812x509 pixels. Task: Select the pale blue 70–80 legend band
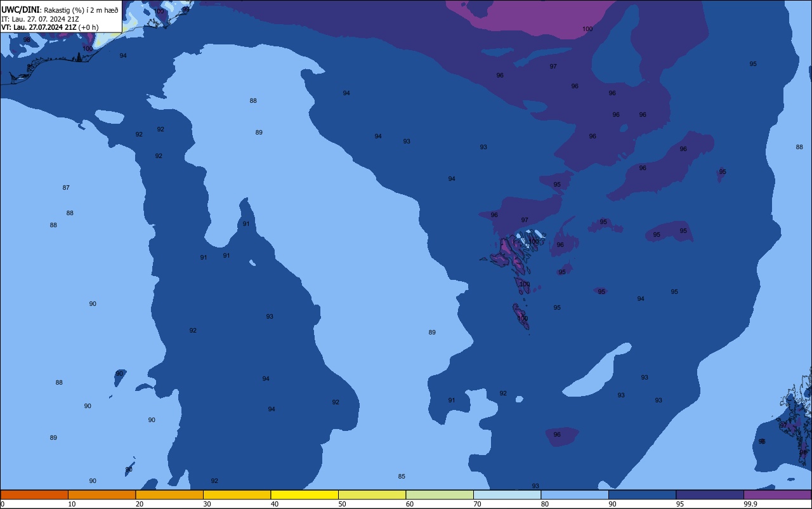(x=507, y=494)
